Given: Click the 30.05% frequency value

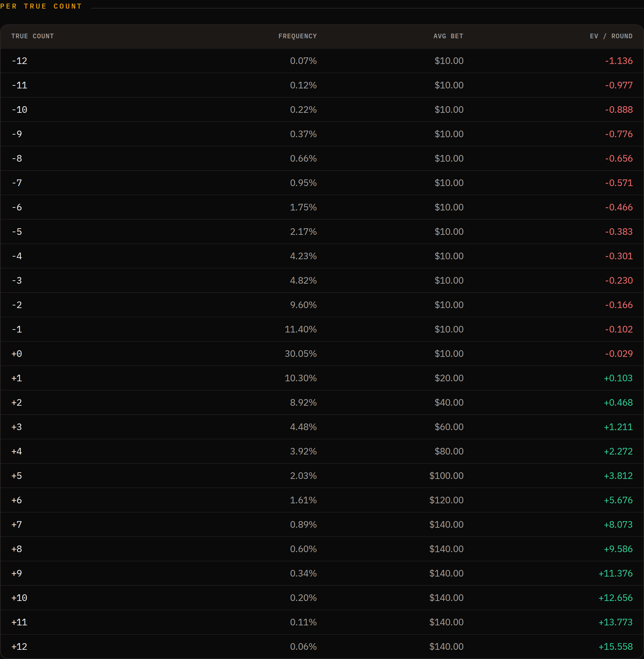Looking at the screenshot, I should (x=301, y=354).
